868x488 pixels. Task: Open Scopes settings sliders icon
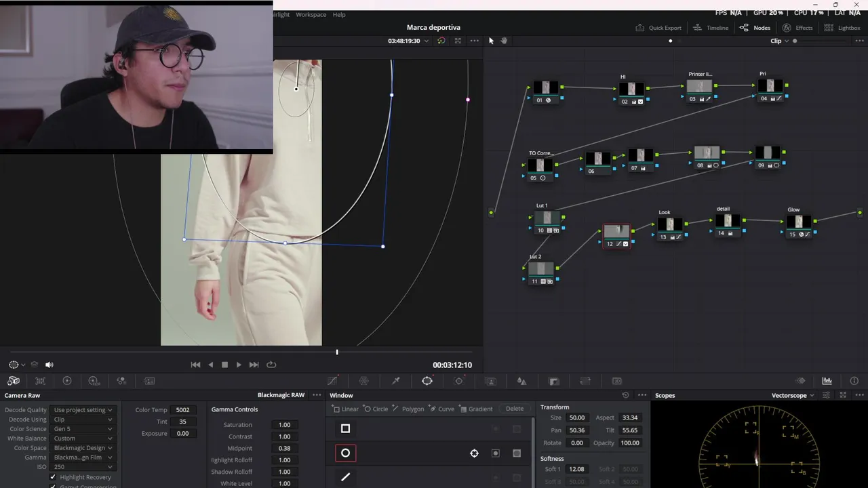(826, 395)
